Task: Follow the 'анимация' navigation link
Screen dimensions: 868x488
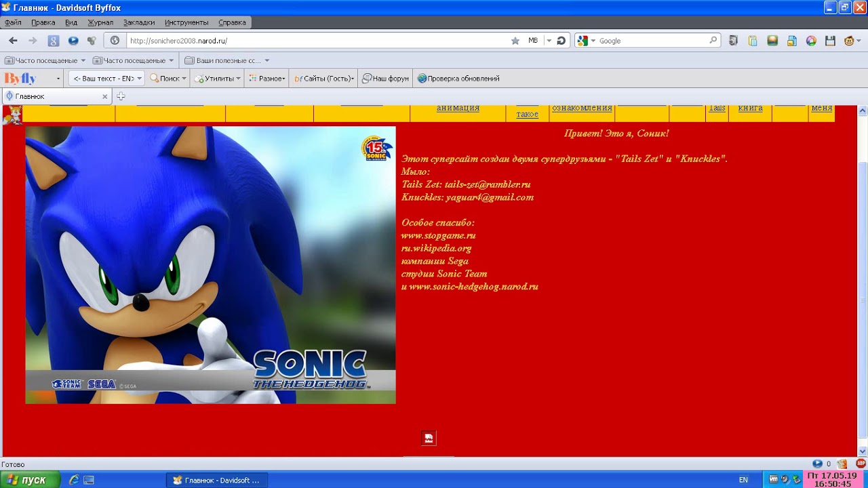Action: [x=458, y=108]
